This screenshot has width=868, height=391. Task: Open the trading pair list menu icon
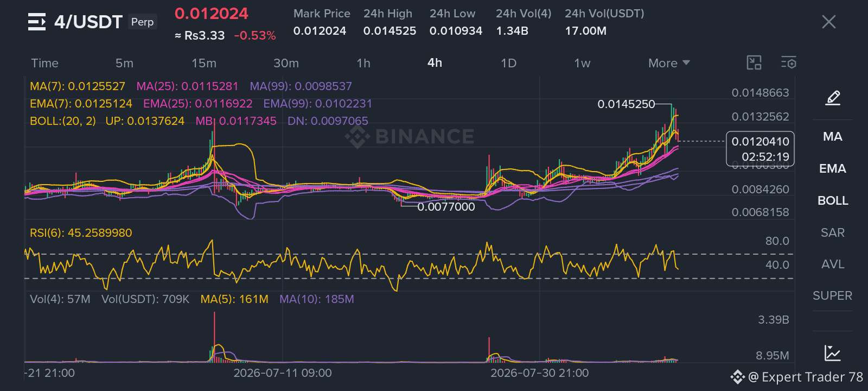(37, 22)
